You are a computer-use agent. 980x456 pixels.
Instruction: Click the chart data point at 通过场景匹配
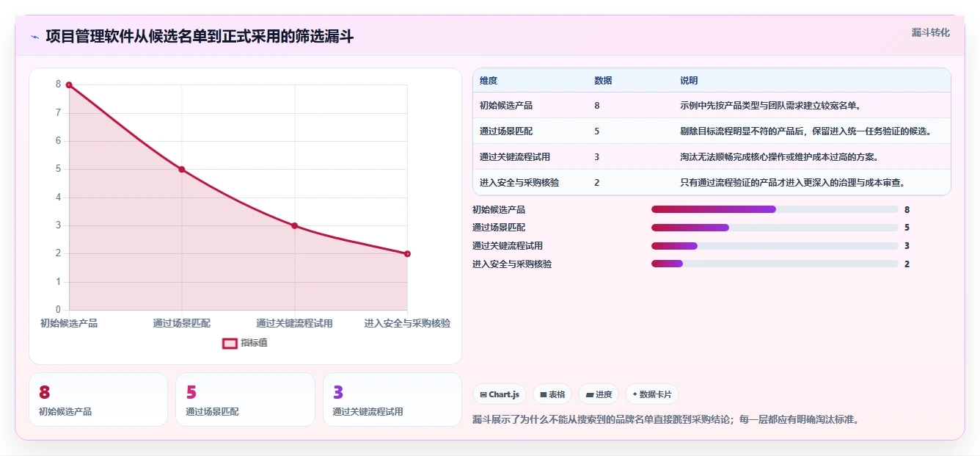click(182, 170)
